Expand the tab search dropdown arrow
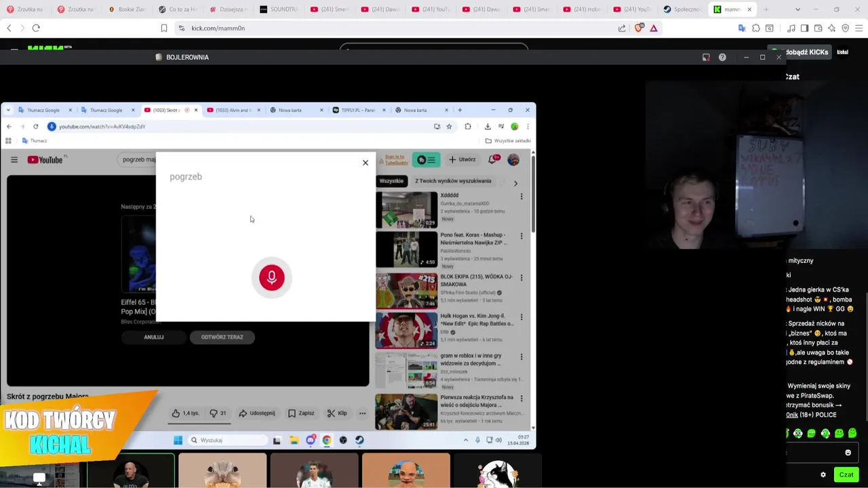Screen dimensions: 868x488 [x=797, y=9]
